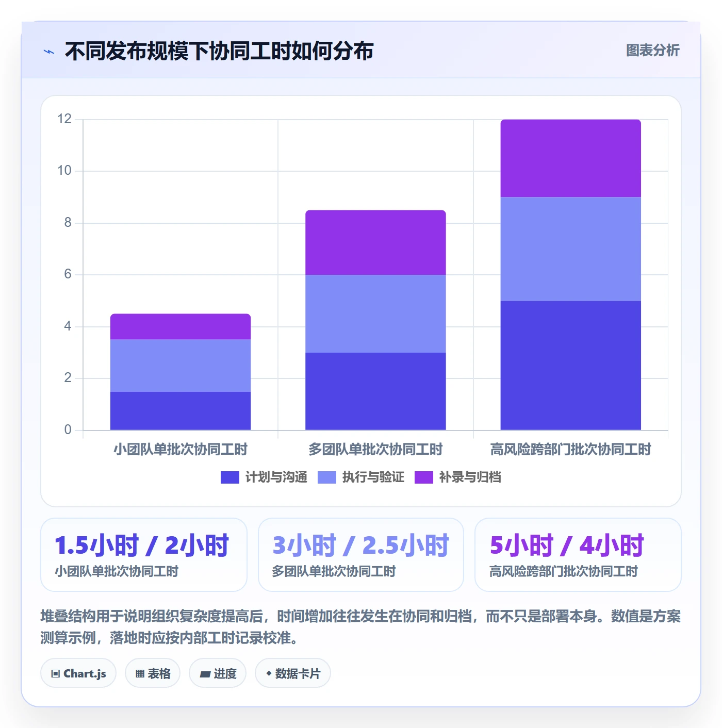Click the 多团队单批次协同工时 caption in the stat card
Viewport: 722px width, 728px height.
pyautogui.click(x=334, y=571)
